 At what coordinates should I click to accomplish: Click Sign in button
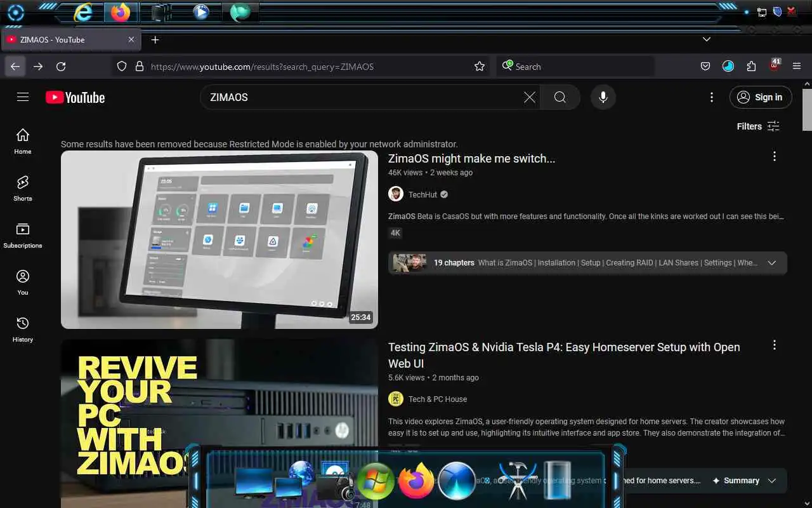click(x=761, y=97)
